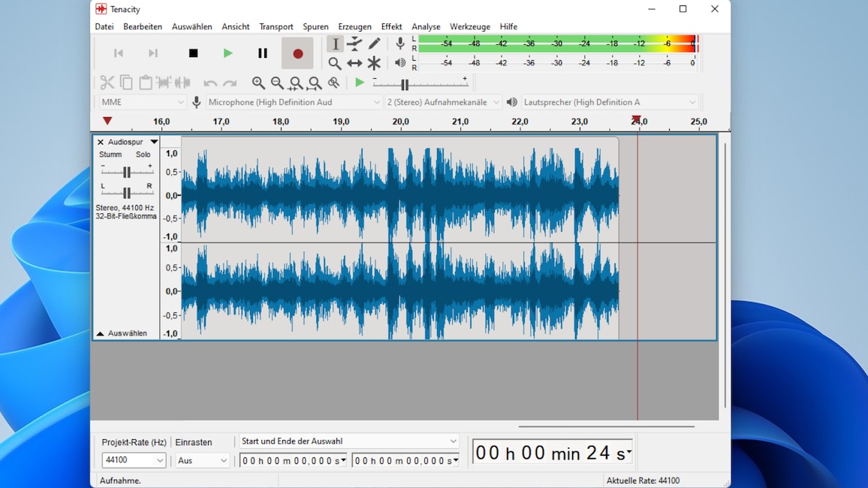This screenshot has height=488, width=868.
Task: Mute the track with Stumm
Action: [110, 155]
